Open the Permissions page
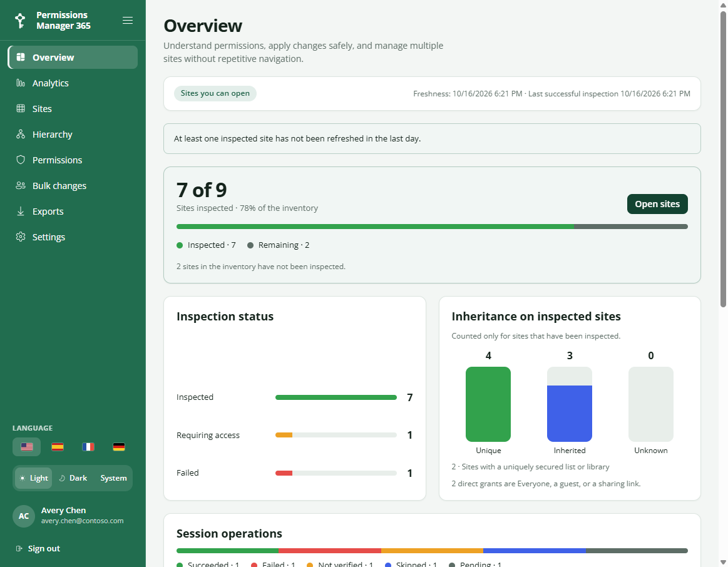The height and width of the screenshot is (567, 728). 73,160
